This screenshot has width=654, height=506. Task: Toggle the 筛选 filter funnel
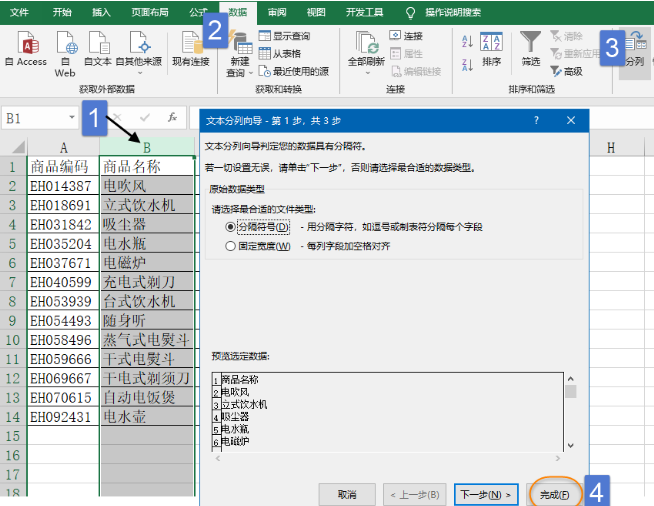coord(531,49)
